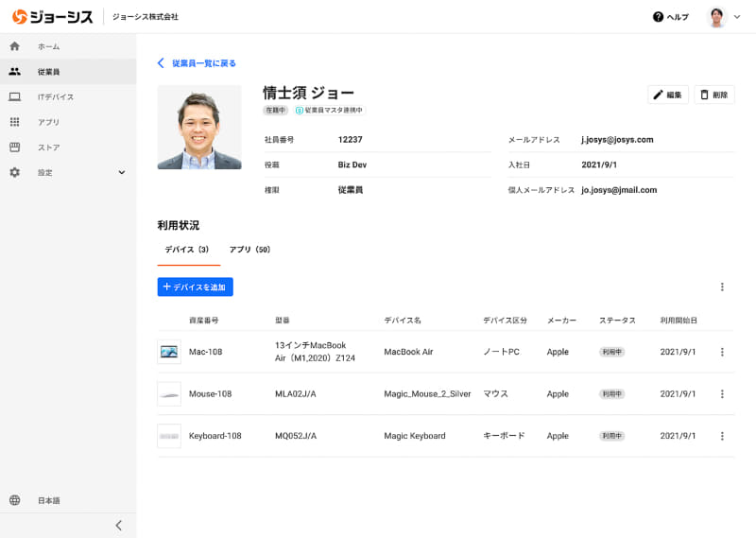756x538 pixels.
Task: Click the employee number 12237
Action: pyautogui.click(x=350, y=139)
